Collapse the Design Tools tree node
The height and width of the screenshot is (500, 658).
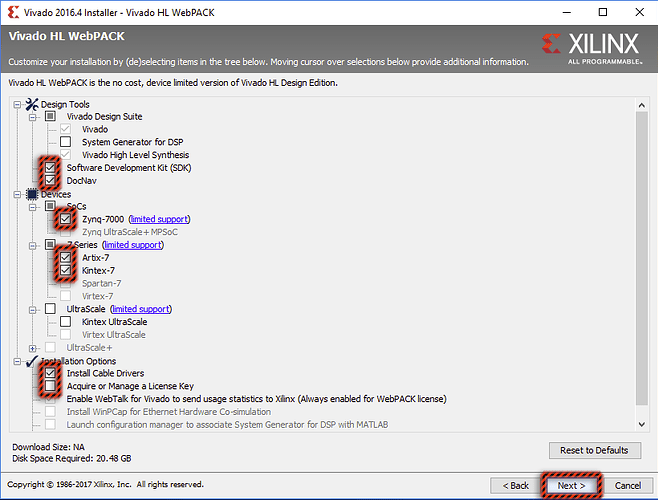tap(18, 104)
